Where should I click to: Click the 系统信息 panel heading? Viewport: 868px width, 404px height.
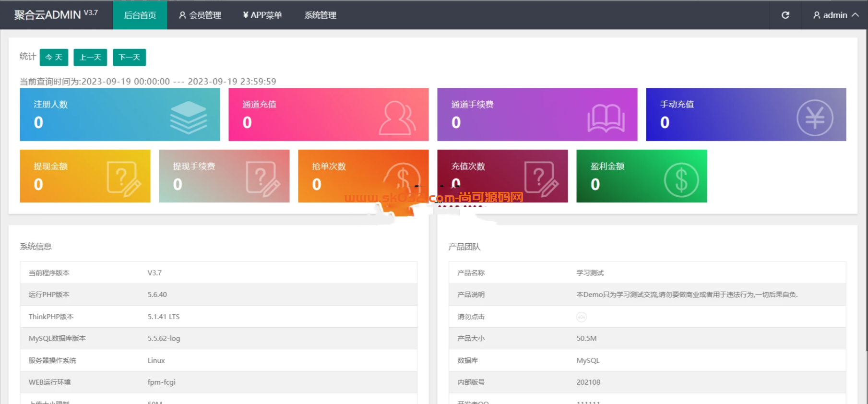tap(36, 247)
